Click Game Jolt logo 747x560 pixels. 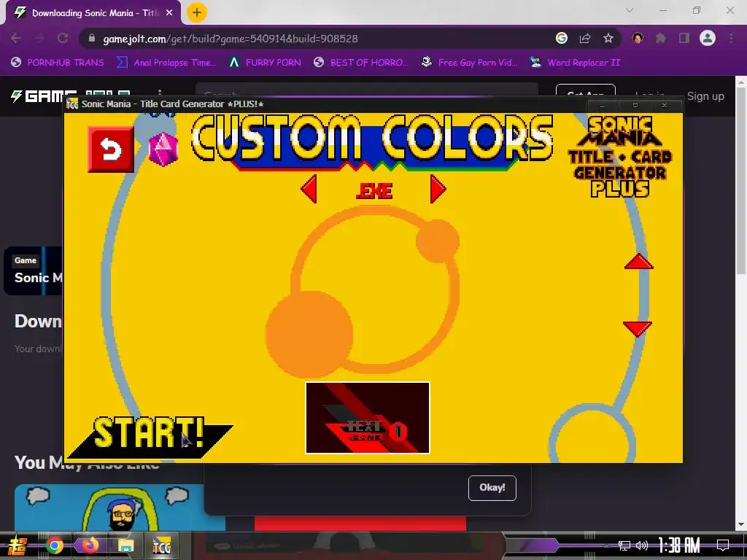(x=71, y=96)
